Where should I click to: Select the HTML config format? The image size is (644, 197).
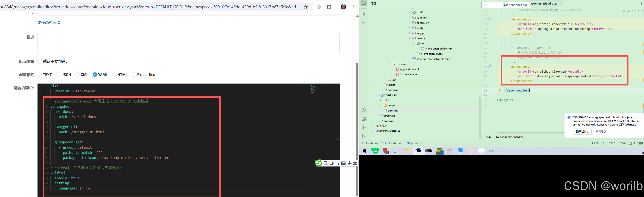114,75
